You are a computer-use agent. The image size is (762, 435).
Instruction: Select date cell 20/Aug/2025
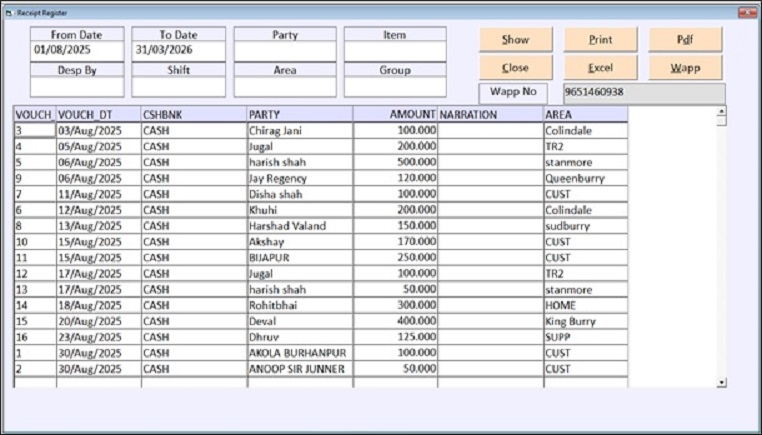(98, 321)
